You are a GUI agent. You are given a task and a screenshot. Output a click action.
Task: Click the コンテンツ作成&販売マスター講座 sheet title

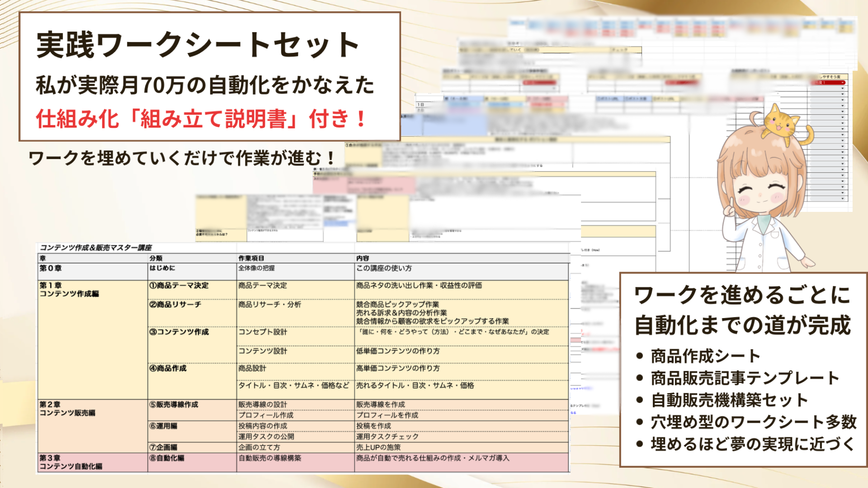[x=96, y=248]
